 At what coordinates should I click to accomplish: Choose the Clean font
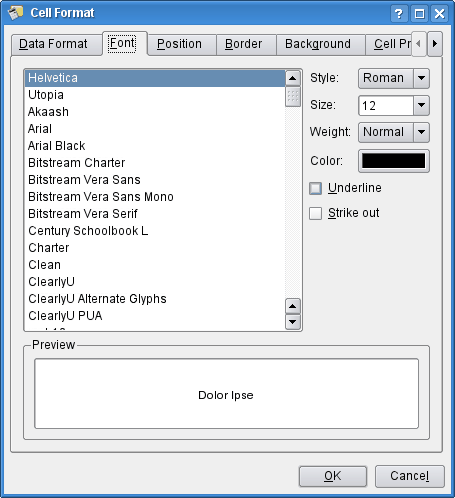click(x=155, y=265)
